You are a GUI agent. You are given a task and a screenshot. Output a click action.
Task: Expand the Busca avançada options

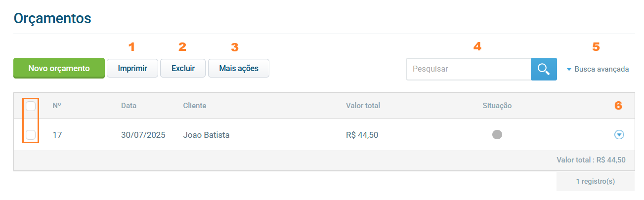598,69
